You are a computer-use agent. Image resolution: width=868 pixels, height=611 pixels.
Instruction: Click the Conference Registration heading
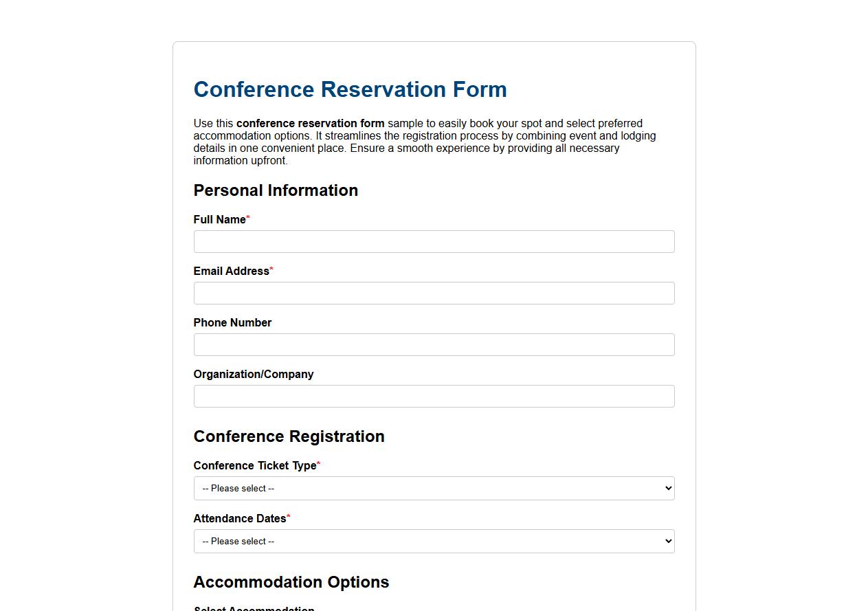pos(289,436)
